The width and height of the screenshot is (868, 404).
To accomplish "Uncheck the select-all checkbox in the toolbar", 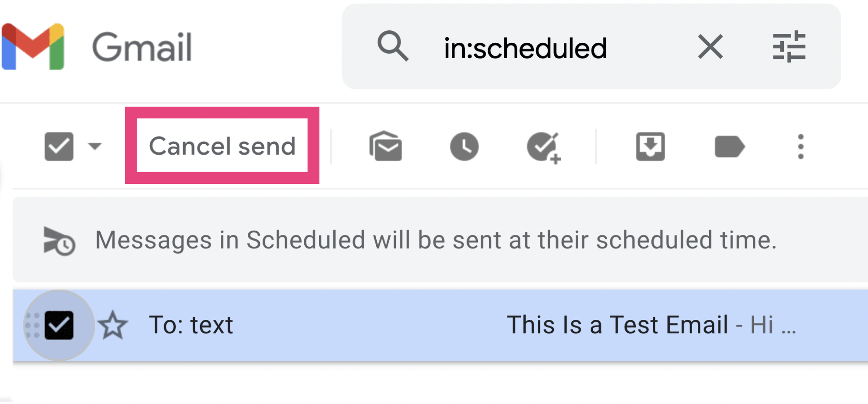I will [x=59, y=146].
